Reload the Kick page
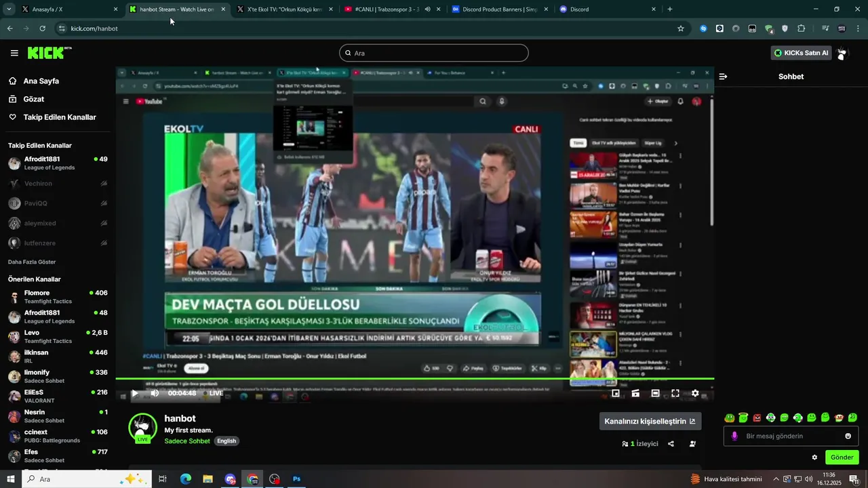The image size is (868, 488). pos(43,28)
